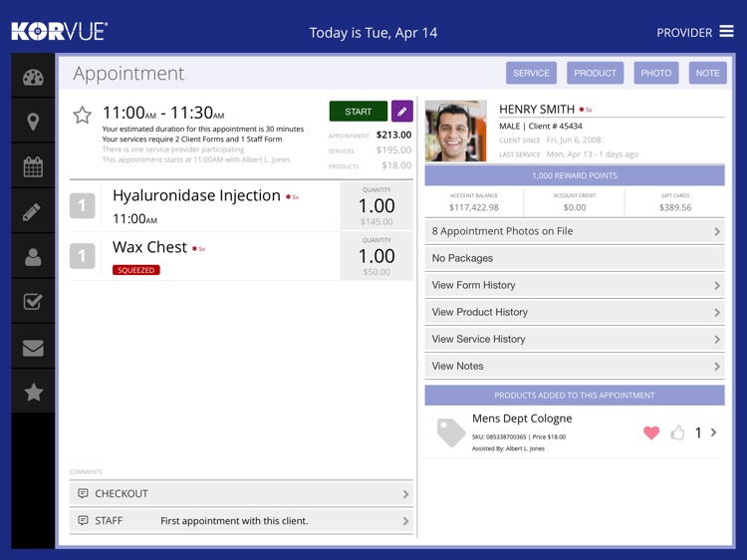Expand the STAFF comments chevron
The height and width of the screenshot is (560, 747).
pyautogui.click(x=405, y=521)
